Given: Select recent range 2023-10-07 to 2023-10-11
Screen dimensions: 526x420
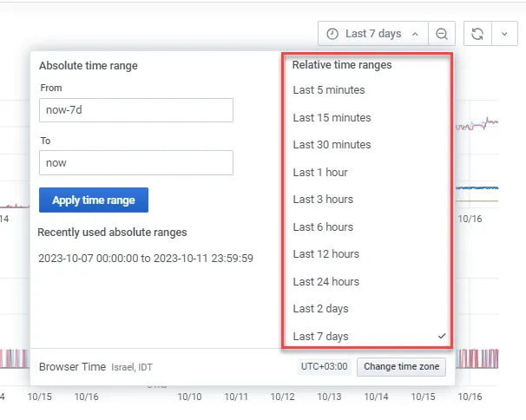Looking at the screenshot, I should [x=146, y=258].
